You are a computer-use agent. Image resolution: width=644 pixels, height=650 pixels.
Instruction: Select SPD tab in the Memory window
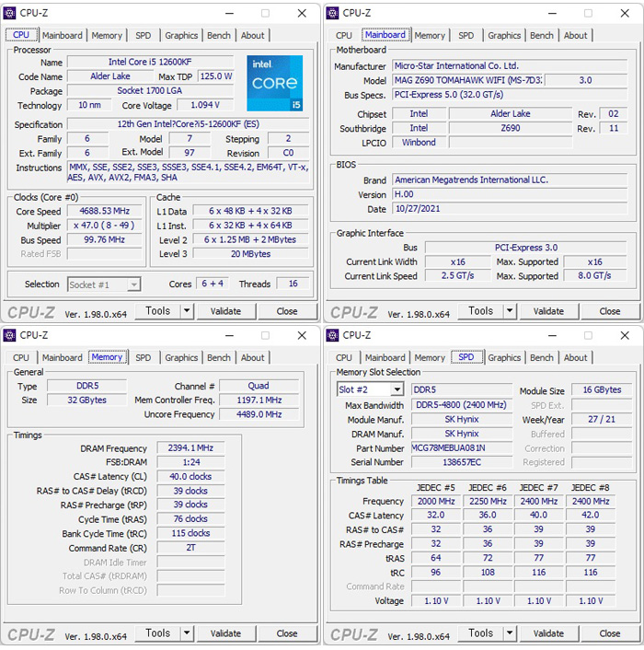coord(144,358)
